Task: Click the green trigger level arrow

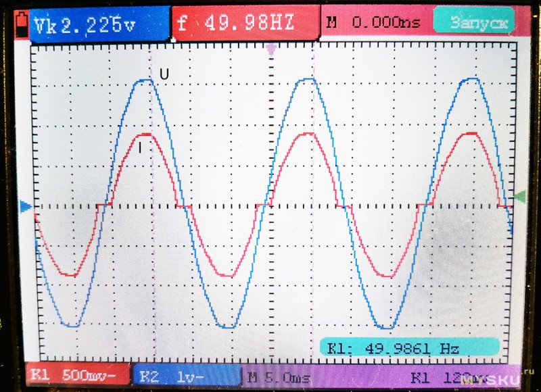Action: [519, 197]
